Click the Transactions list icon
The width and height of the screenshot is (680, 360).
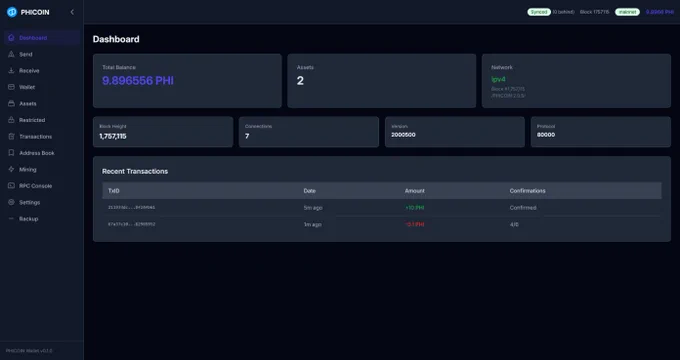click(11, 137)
